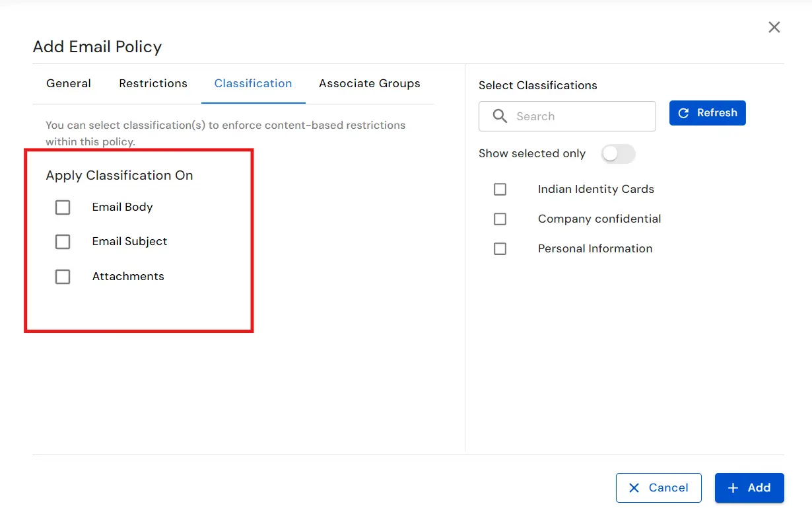Check the Email Subject checkbox

pos(63,242)
